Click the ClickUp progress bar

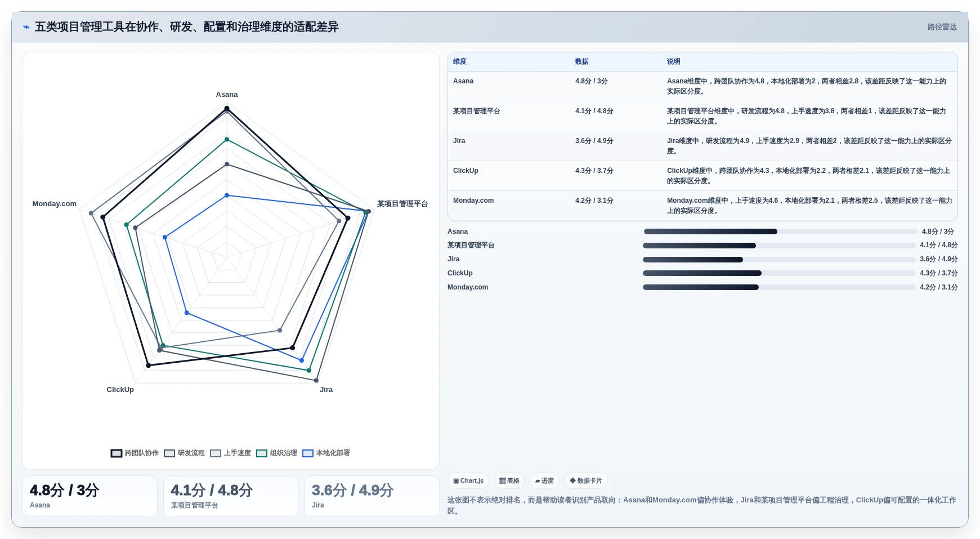click(779, 273)
